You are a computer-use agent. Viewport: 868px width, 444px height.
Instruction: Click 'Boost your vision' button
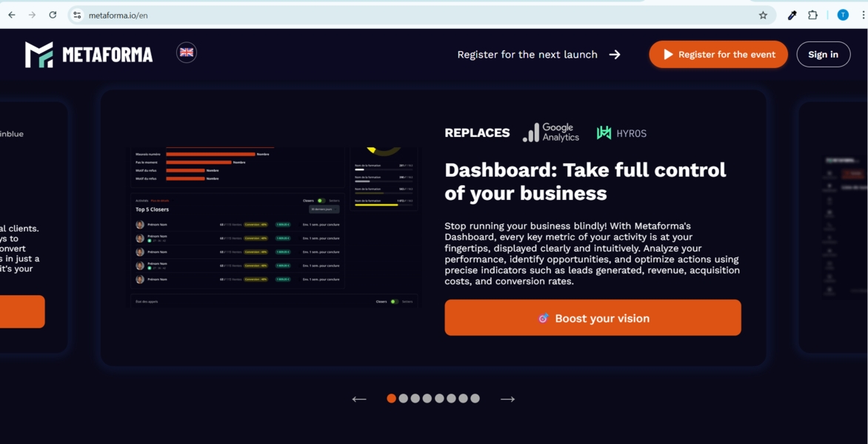593,317
